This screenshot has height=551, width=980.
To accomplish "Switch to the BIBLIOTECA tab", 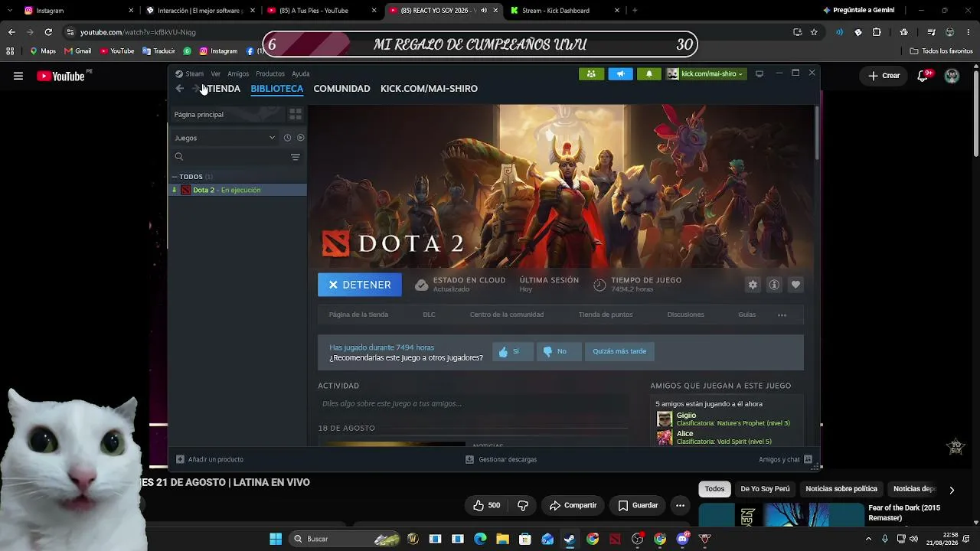I will click(x=277, y=89).
